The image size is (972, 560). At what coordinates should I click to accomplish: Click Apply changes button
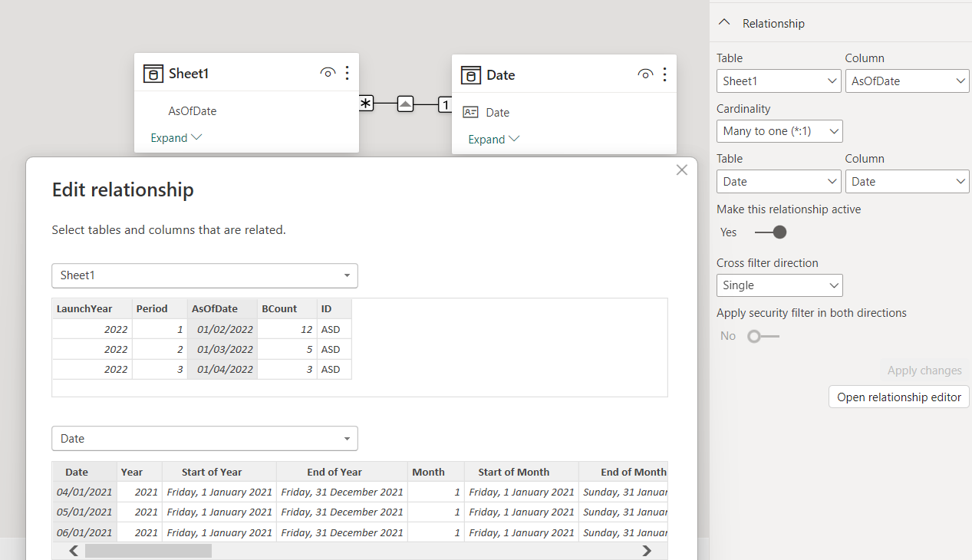point(924,371)
